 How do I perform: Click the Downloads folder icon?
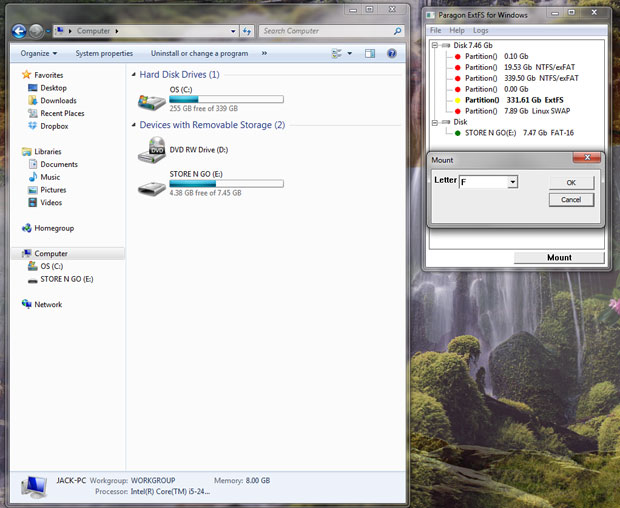pos(33,100)
